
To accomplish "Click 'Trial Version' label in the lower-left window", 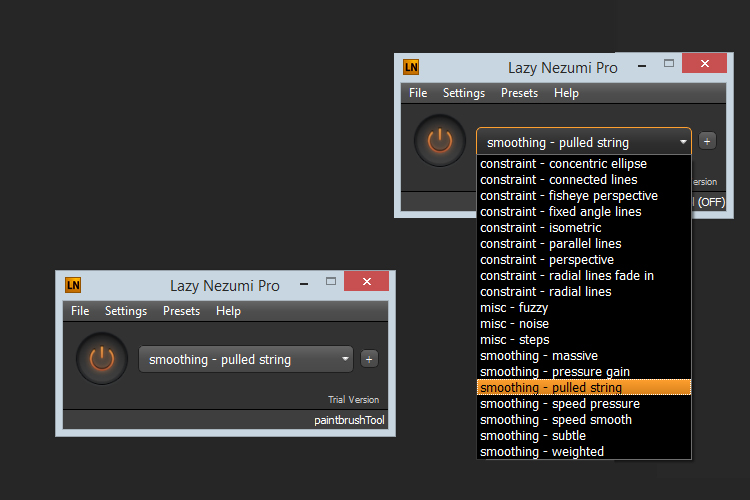I will point(353,400).
